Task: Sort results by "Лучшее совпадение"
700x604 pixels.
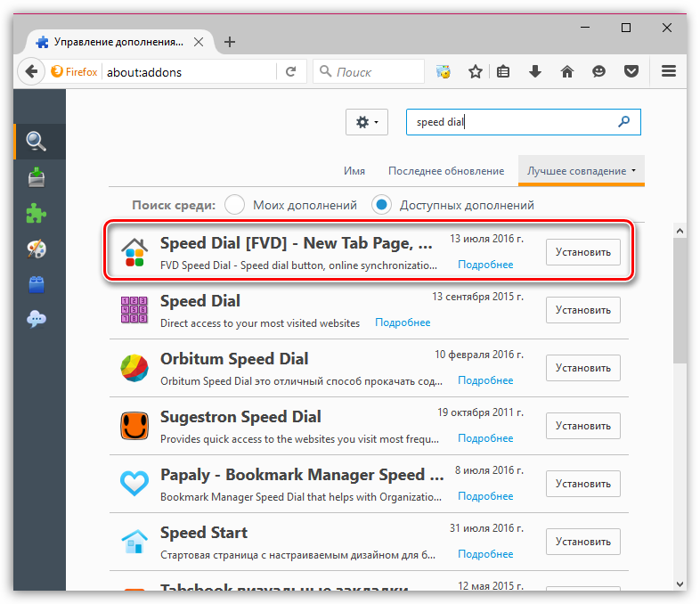Action: point(582,171)
